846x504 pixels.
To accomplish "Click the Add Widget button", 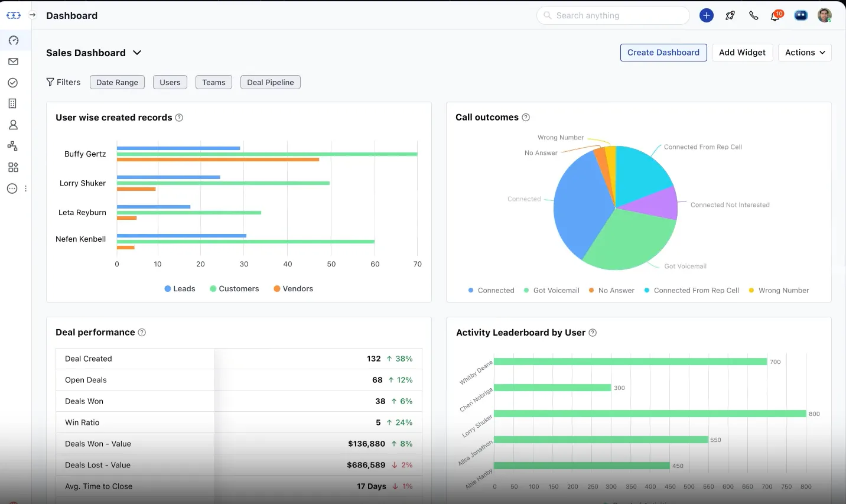I will click(x=742, y=53).
